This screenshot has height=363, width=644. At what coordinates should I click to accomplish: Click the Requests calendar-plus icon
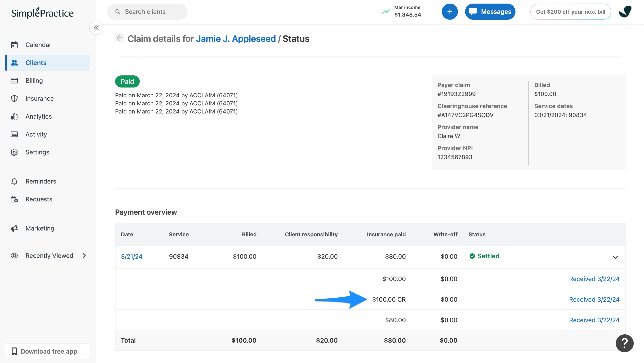14,199
